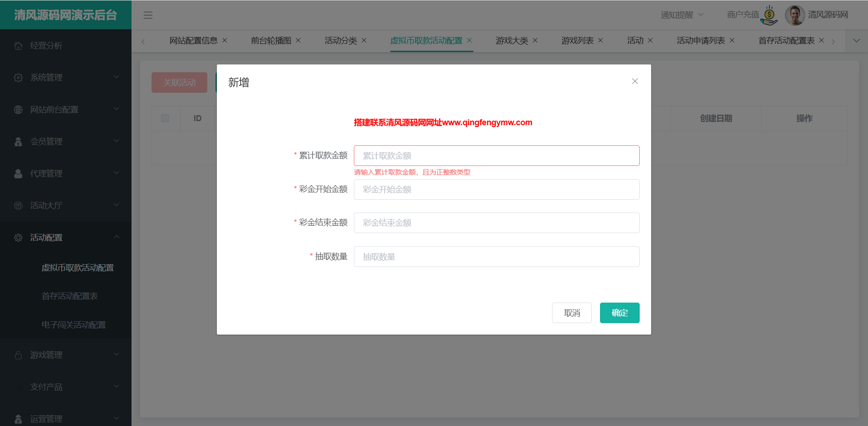Open the tab options dropdown chevron
The width and height of the screenshot is (868, 426).
856,41
